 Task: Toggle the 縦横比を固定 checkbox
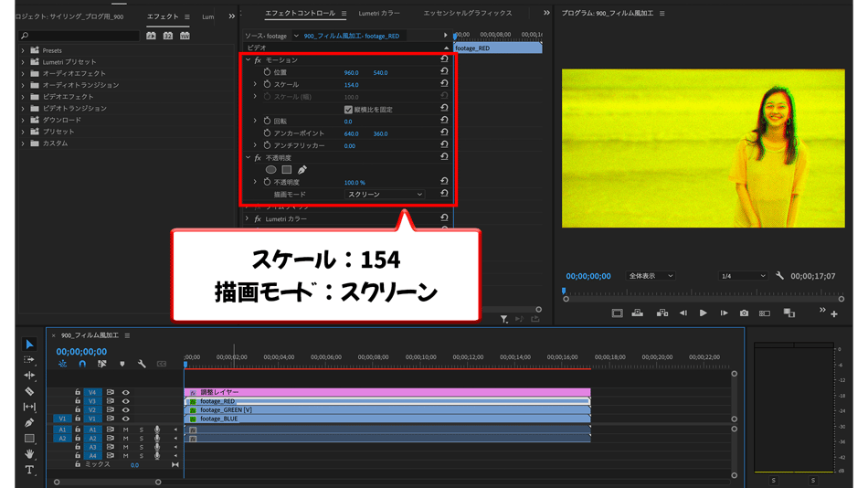point(348,110)
